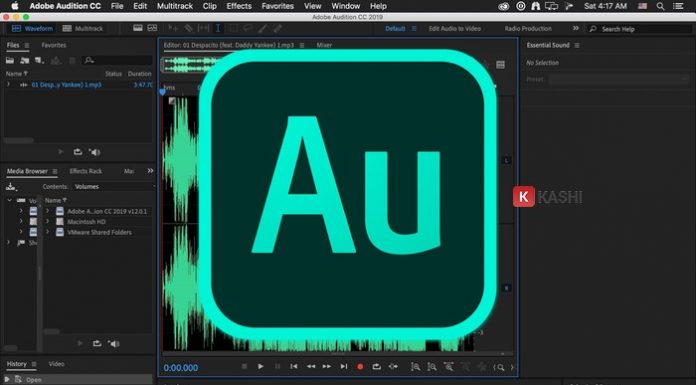696x385 pixels.
Task: Toggle Loop Playback in Files panel
Action: 78,152
